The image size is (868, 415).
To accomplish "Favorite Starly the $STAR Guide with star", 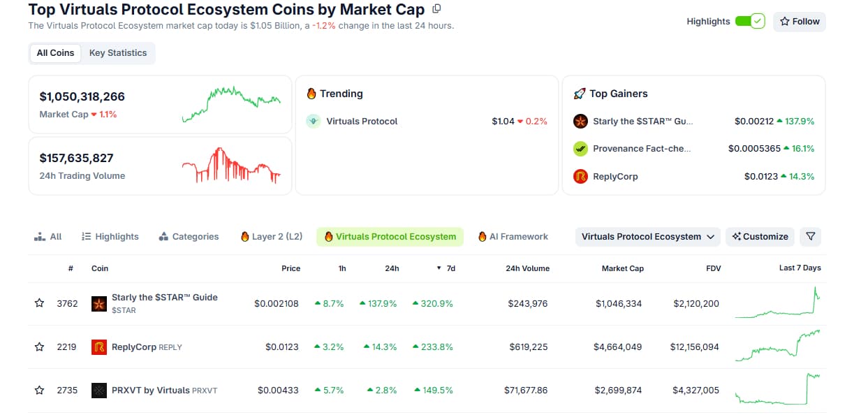I will pyautogui.click(x=40, y=303).
